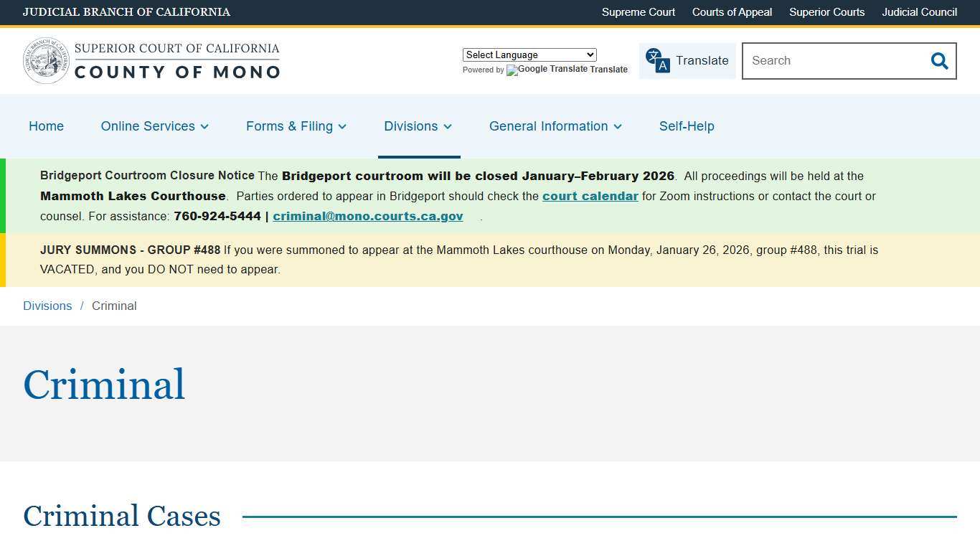The width and height of the screenshot is (980, 551).
Task: Click the Mono County court seal logo
Action: (46, 60)
